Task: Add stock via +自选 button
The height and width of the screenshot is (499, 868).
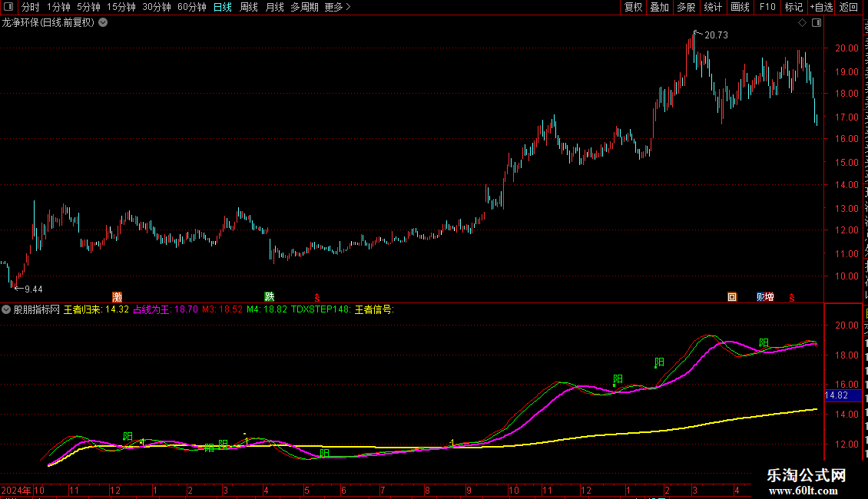Action: tap(821, 7)
